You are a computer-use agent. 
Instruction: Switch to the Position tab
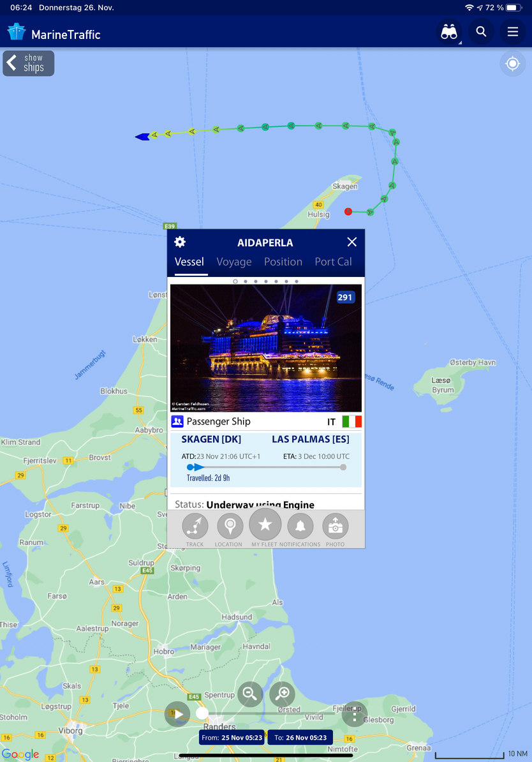[283, 262]
